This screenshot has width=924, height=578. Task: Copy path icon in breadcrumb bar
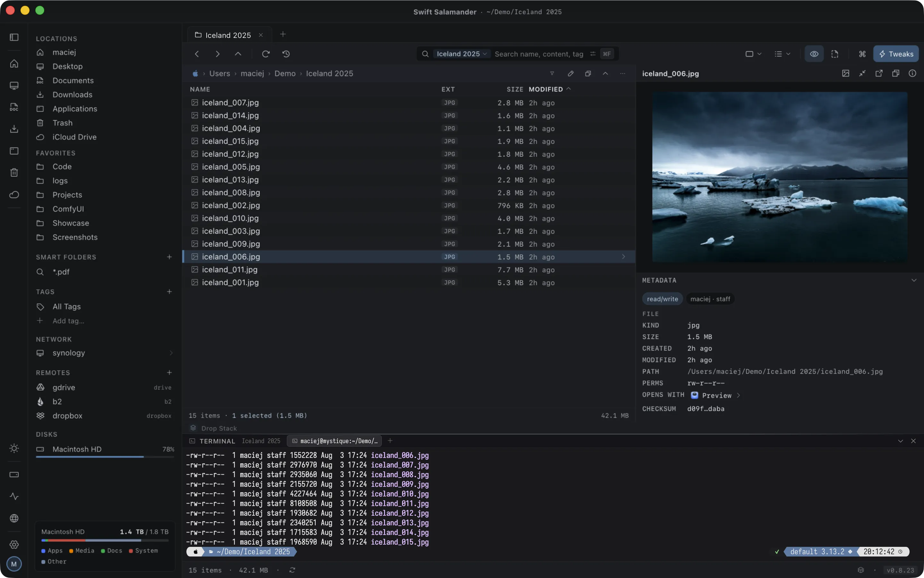coord(588,74)
